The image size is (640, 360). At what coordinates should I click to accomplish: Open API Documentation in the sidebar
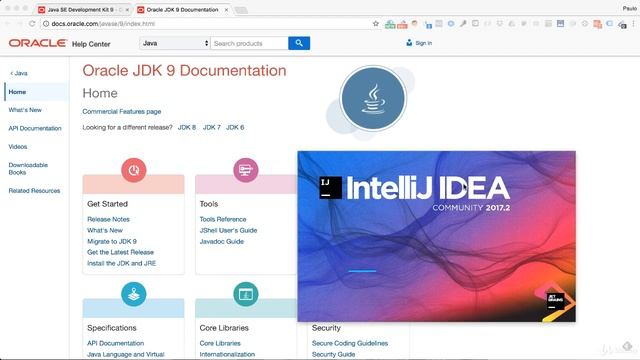click(35, 128)
